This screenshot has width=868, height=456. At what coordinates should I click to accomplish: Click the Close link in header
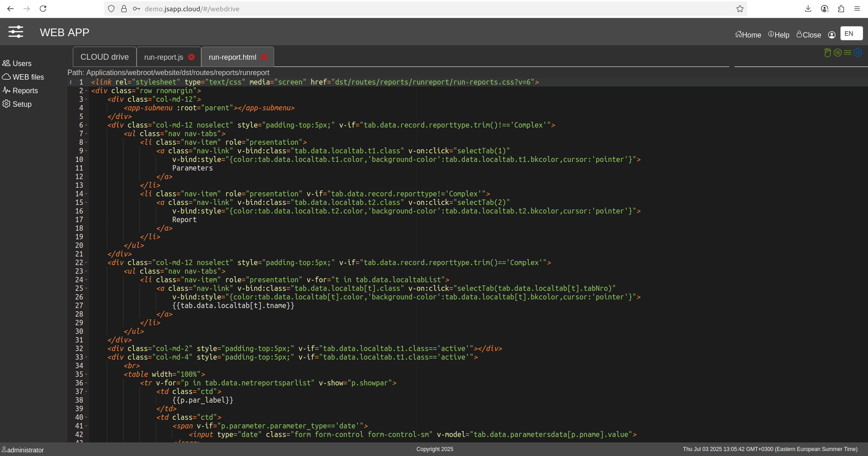(x=812, y=35)
